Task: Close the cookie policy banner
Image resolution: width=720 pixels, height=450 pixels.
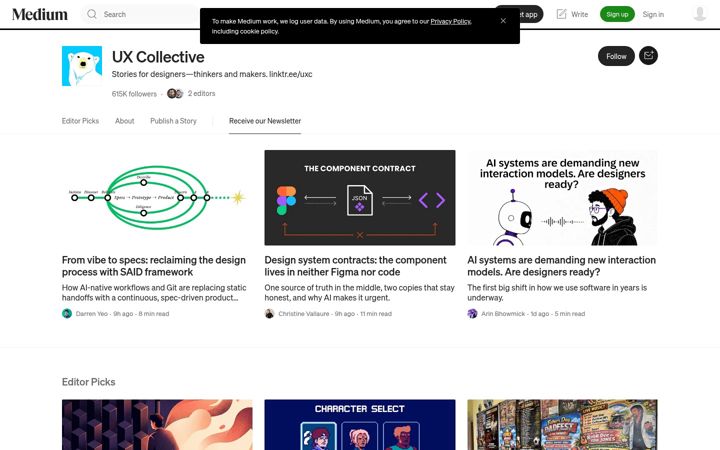Action: tap(503, 21)
